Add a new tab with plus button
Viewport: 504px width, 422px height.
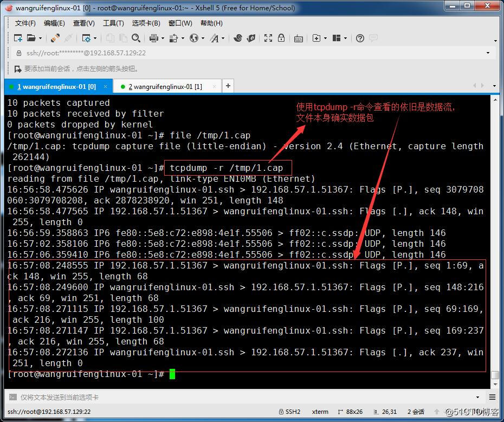(228, 86)
